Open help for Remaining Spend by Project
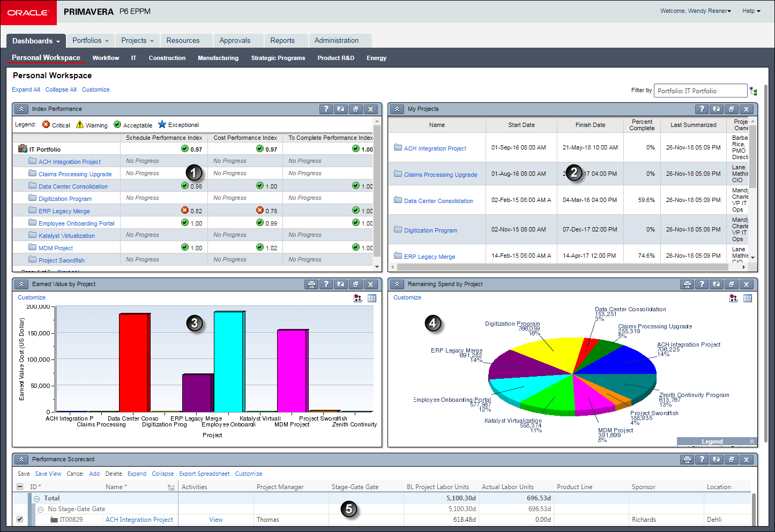Image resolution: width=775 pixels, height=532 pixels. point(702,284)
